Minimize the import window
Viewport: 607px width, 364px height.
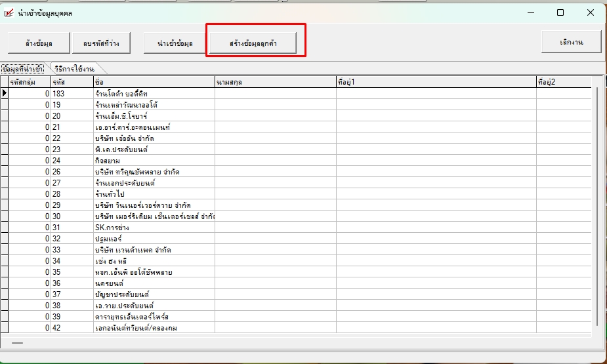530,12
